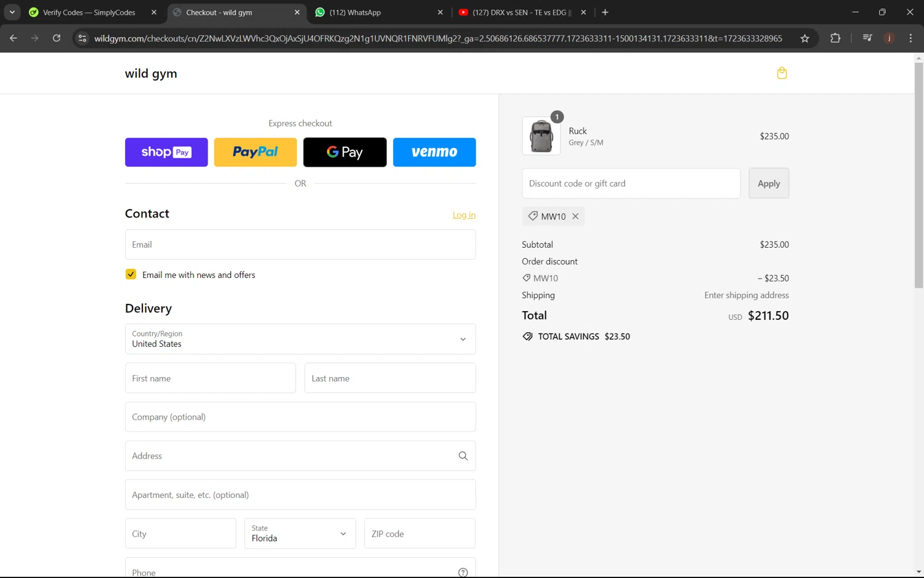Click the $211.50 total amount
924x578 pixels.
pyautogui.click(x=768, y=315)
